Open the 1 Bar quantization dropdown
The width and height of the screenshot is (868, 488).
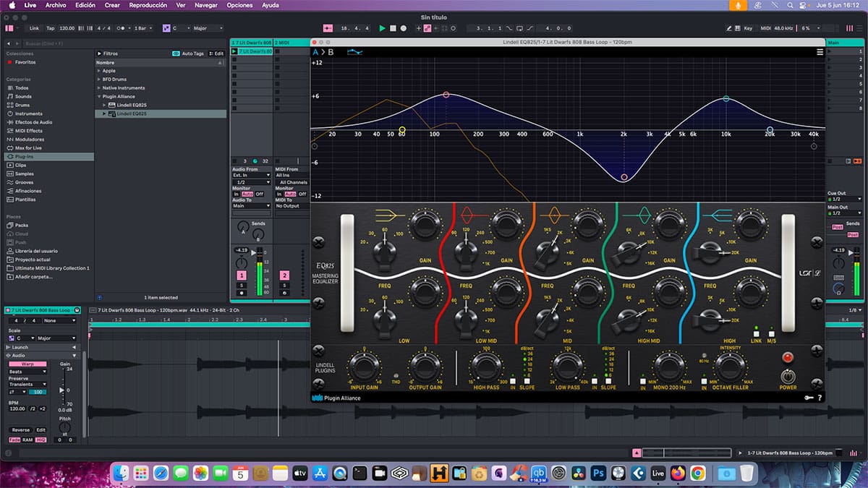(x=142, y=28)
